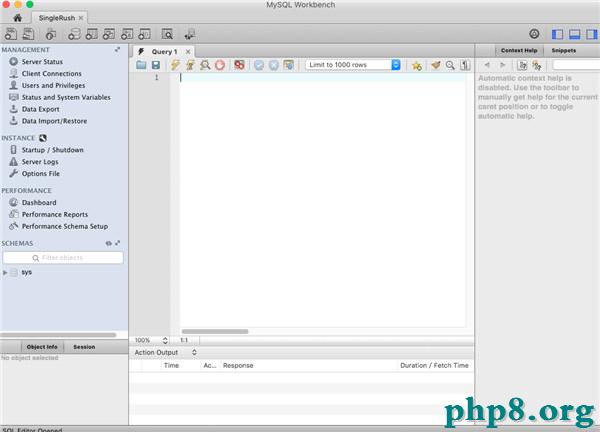Toggle auto-commit mode icon
This screenshot has height=432, width=600.
pyautogui.click(x=289, y=65)
